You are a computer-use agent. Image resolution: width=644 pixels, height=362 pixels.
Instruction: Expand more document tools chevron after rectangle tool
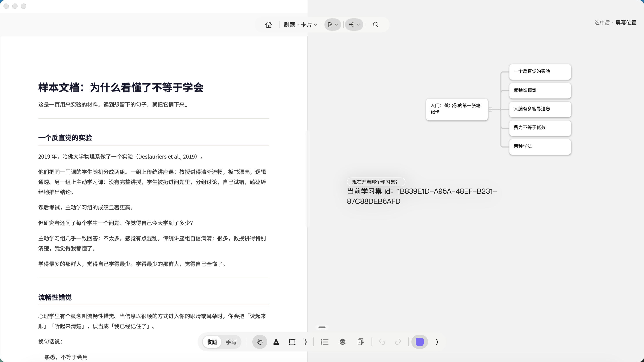pyautogui.click(x=306, y=342)
